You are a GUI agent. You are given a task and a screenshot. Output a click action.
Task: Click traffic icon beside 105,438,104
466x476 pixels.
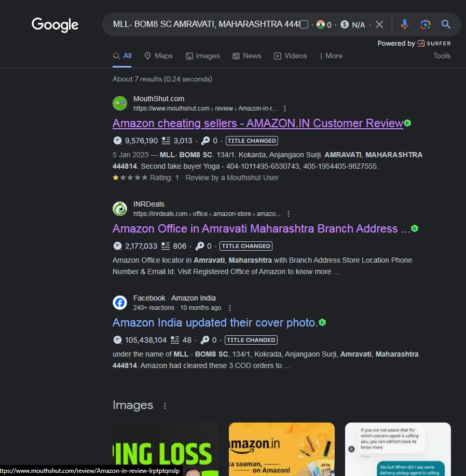point(117,340)
